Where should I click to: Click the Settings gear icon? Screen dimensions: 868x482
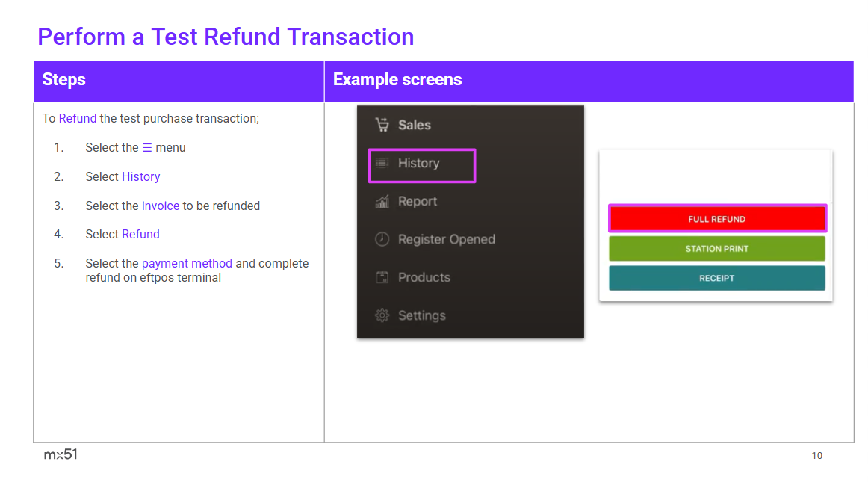point(382,315)
